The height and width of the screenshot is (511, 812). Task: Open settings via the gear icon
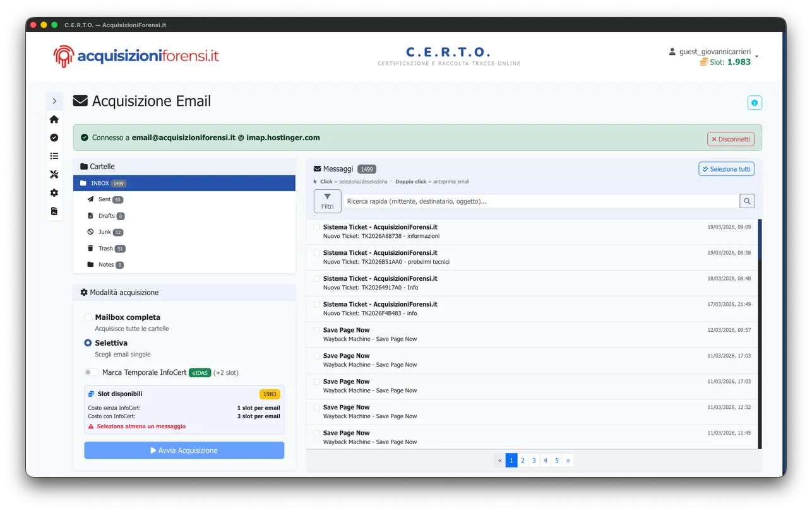(54, 193)
